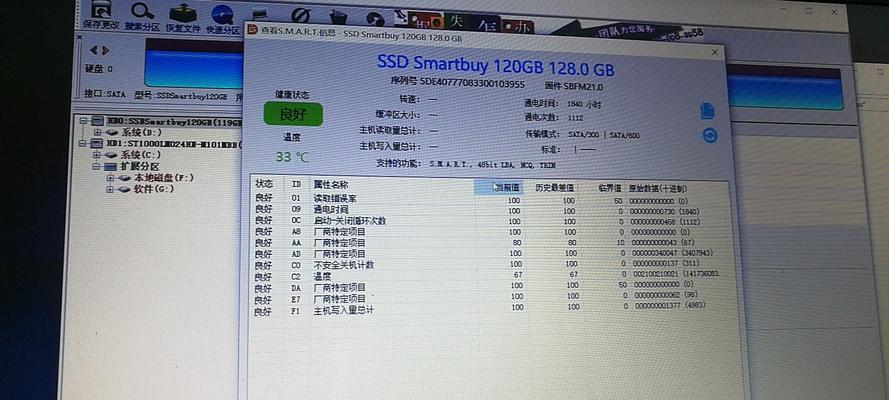Select 本地磁盘(F:) in the tree
Viewport: 889px width, 400px height.
coord(163,178)
